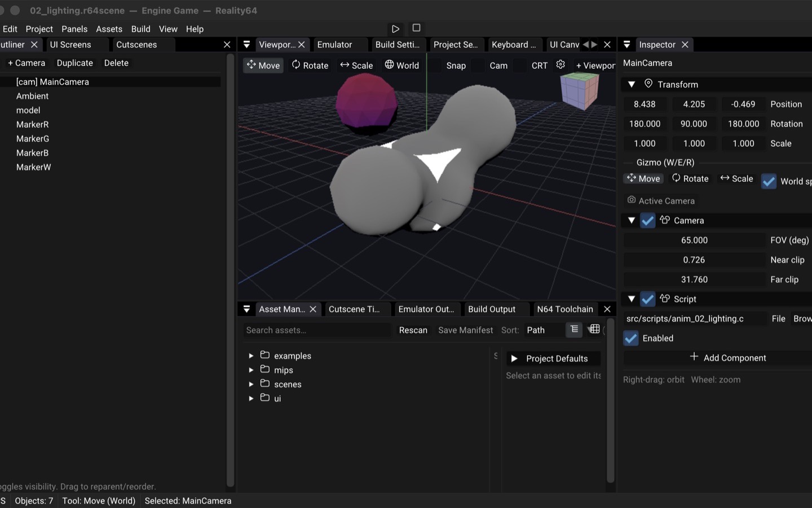Screen dimensions: 812x508
Task: Toggle the CRT checkbox
Action: [x=521, y=65]
